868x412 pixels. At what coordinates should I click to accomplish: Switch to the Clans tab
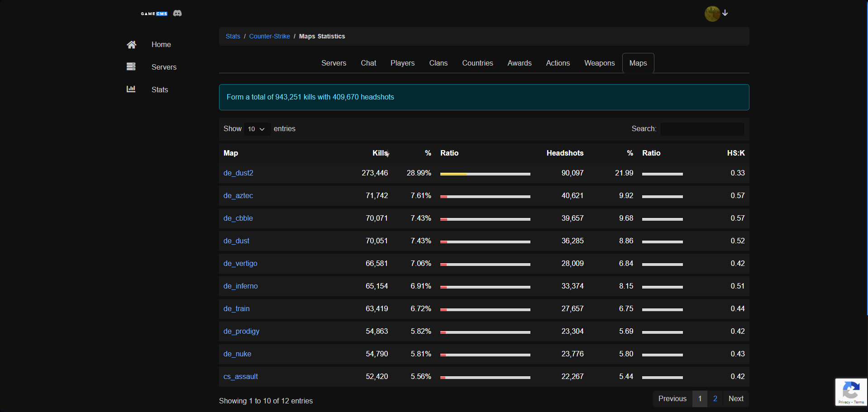tap(438, 63)
